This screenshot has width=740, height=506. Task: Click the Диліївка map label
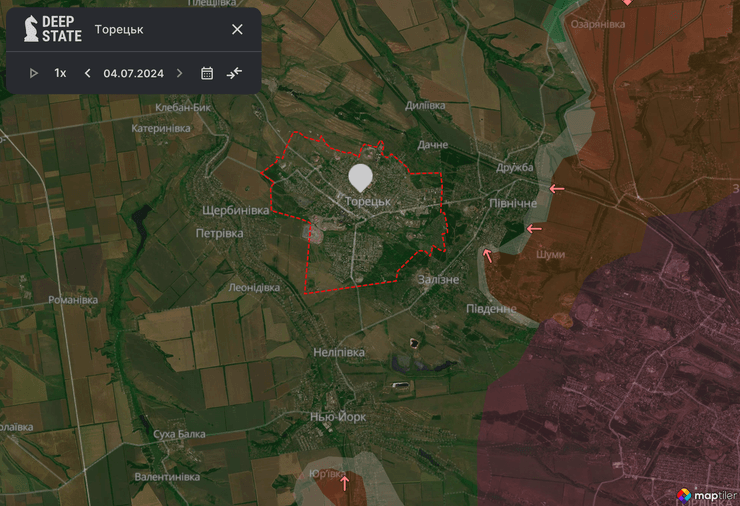[425, 106]
